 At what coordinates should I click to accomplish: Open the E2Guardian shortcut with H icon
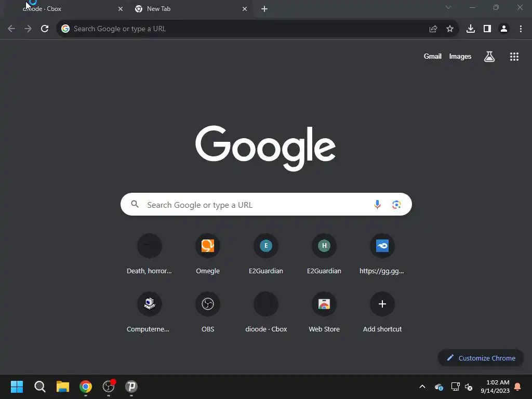[324, 254]
